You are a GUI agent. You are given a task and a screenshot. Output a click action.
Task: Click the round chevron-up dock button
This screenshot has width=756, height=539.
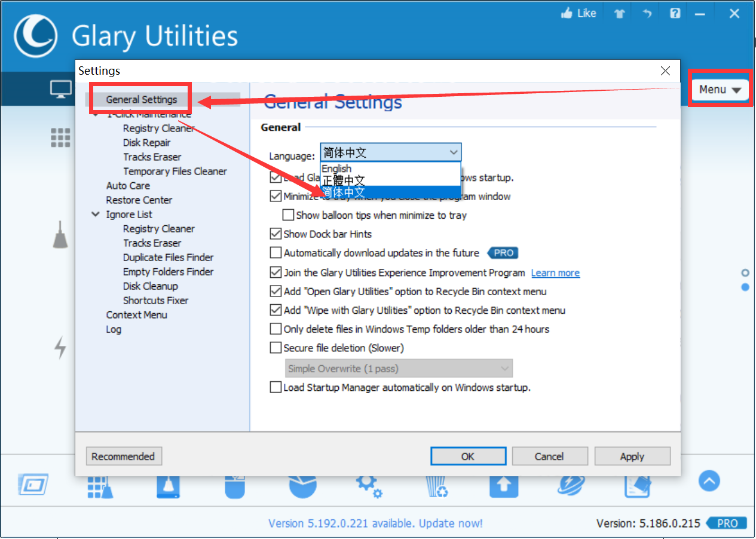coord(709,480)
